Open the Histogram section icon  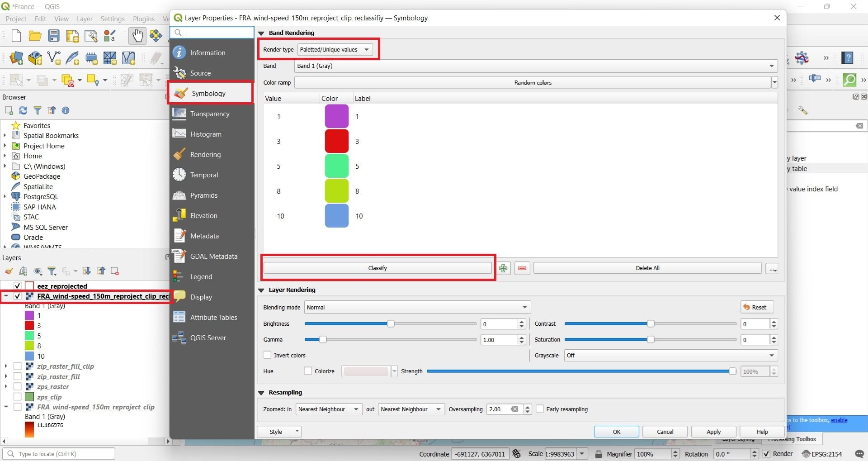pos(179,134)
